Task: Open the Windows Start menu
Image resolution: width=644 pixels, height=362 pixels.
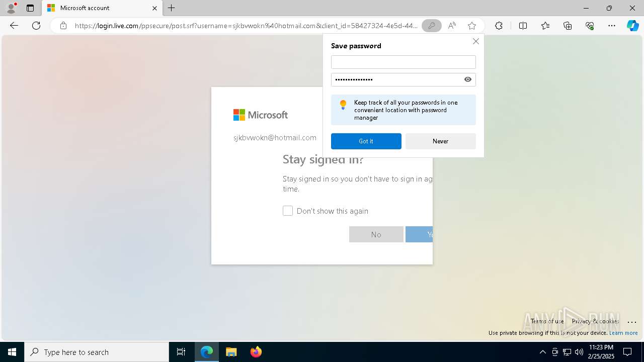Action: tap(12, 352)
